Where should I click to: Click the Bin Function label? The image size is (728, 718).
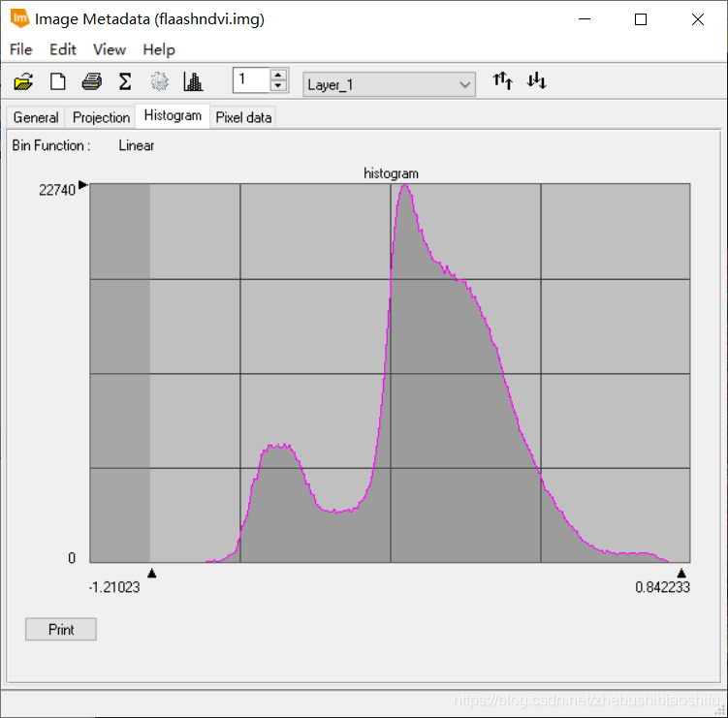(51, 145)
